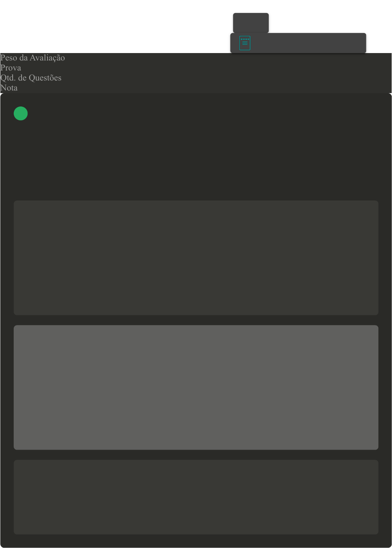Screen dimensions: 392x548
Task: Click the gap between first and middle panels
Action: click(196, 320)
